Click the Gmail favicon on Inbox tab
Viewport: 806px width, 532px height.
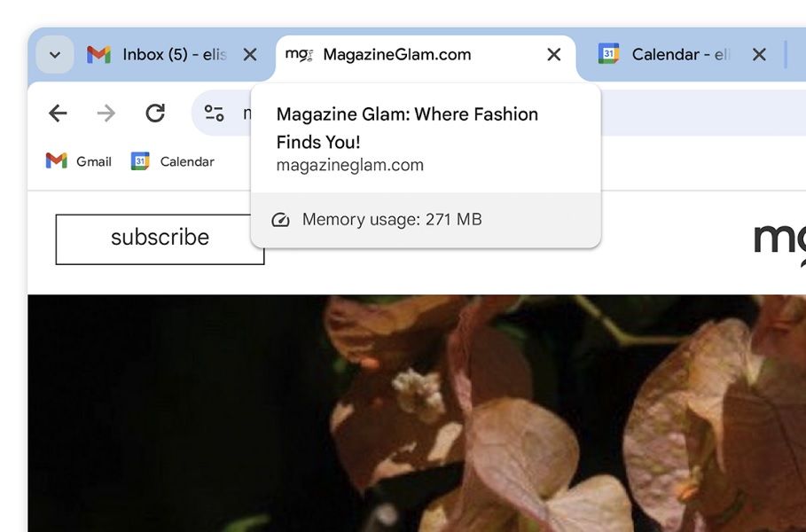[98, 54]
